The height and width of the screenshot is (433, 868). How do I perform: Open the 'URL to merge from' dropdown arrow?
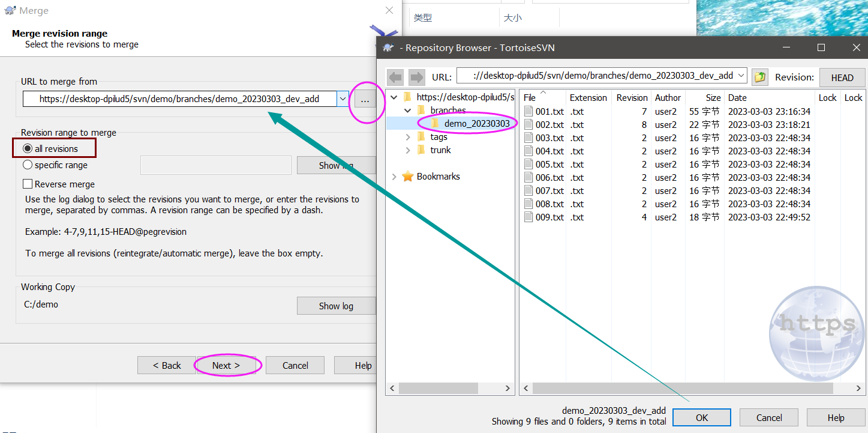[343, 99]
